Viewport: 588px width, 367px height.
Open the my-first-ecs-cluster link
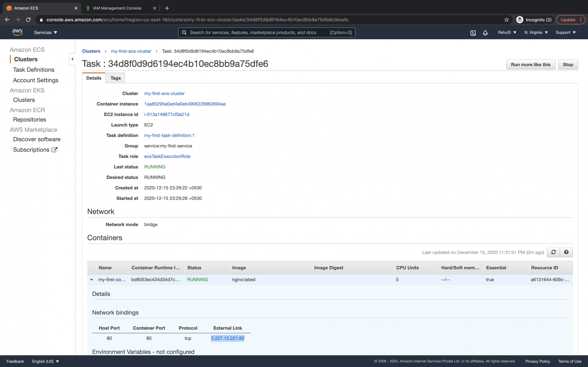131,51
